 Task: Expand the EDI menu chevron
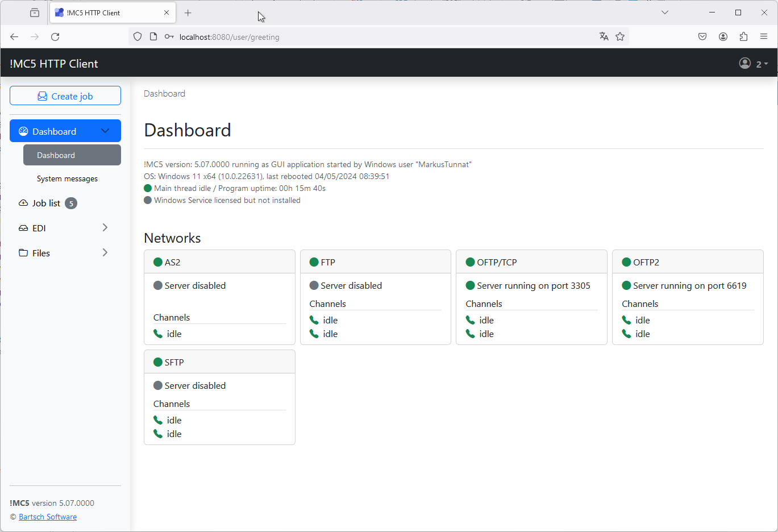click(105, 227)
